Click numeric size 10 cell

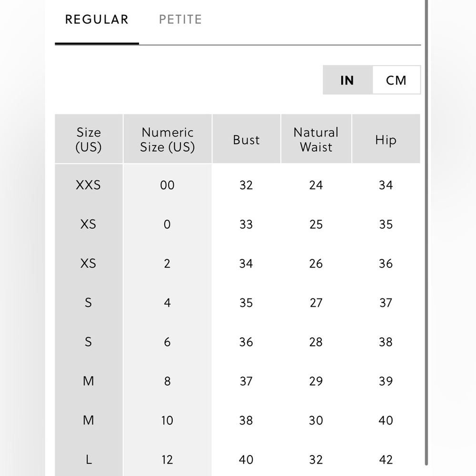coord(167,420)
